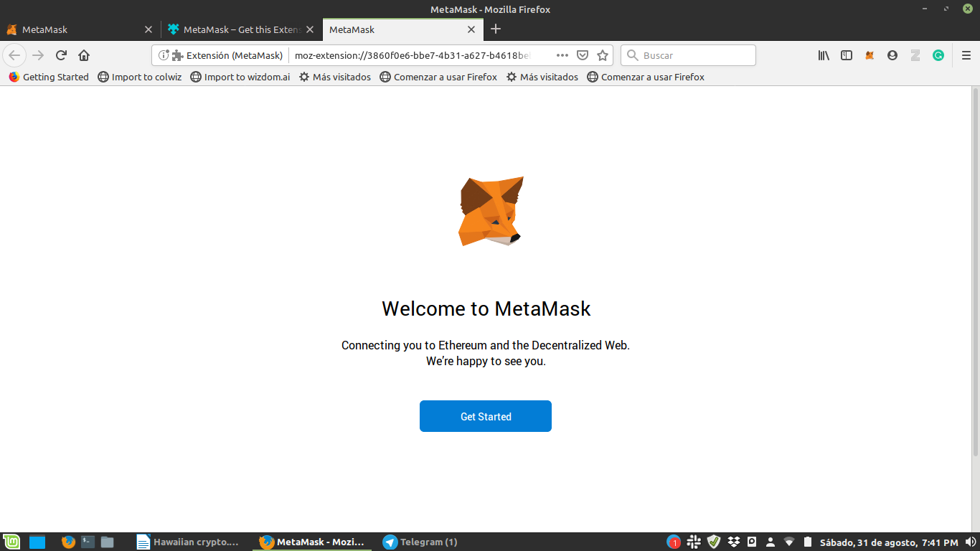This screenshot has width=980, height=551.
Task: Open the second 'Comenzar a usar Firefox' bookmark
Action: coord(646,77)
